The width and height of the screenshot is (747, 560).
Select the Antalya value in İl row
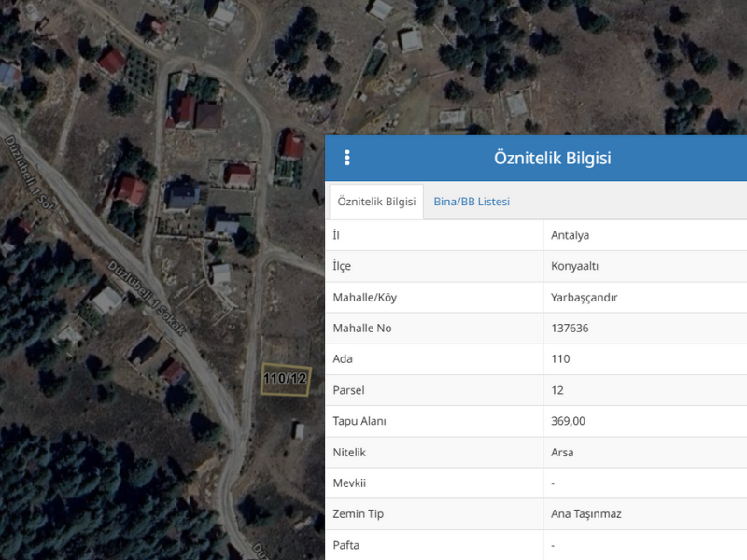coord(570,235)
